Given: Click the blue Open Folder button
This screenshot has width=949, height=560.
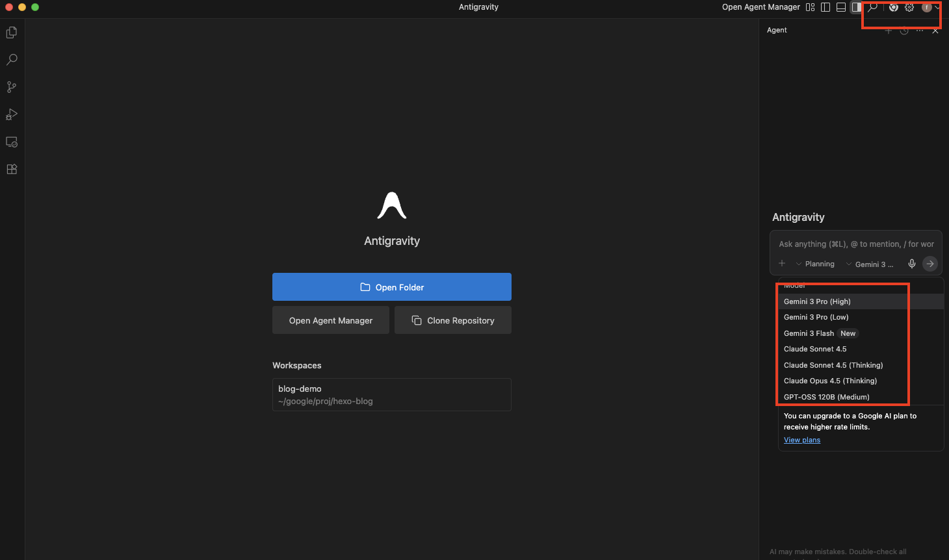Looking at the screenshot, I should [391, 287].
